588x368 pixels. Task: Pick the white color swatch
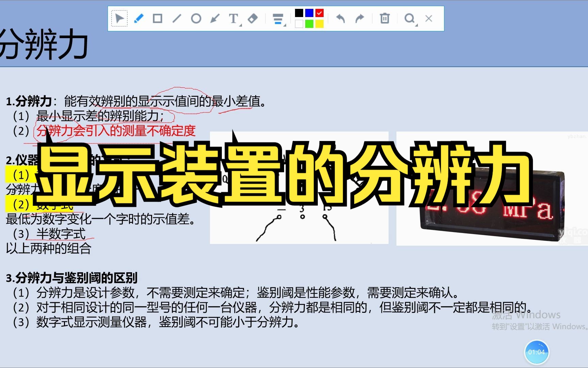[x=299, y=24]
